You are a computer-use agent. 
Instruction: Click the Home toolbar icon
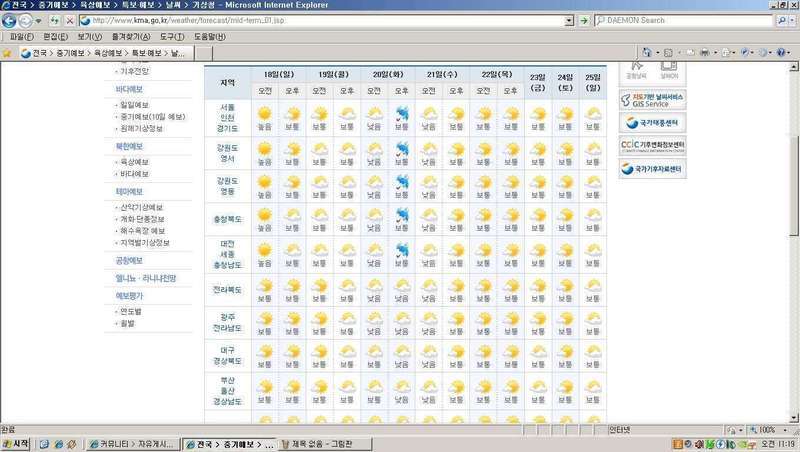(646, 52)
